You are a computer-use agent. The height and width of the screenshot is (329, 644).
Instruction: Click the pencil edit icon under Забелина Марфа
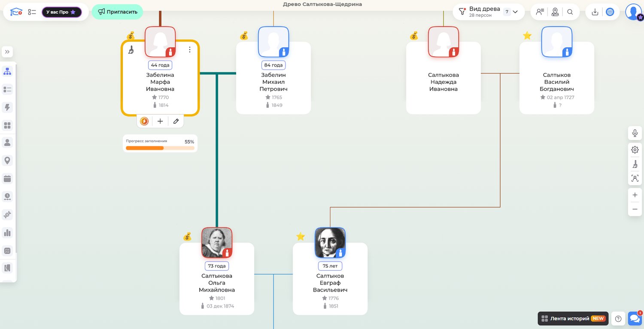[176, 122]
